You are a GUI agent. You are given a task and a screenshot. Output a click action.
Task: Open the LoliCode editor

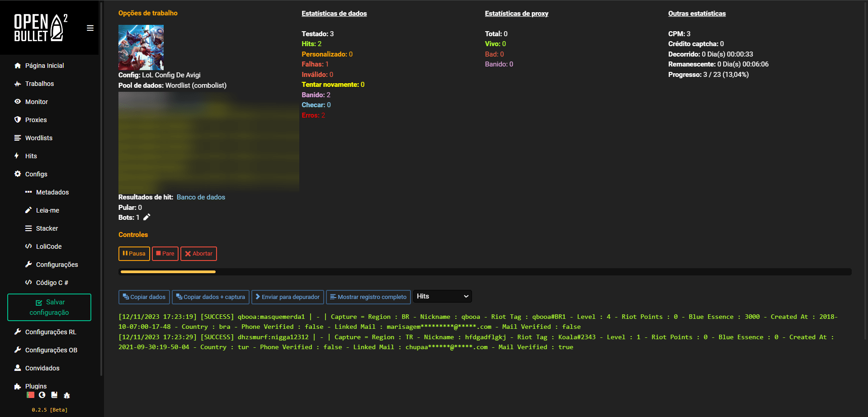(49, 246)
